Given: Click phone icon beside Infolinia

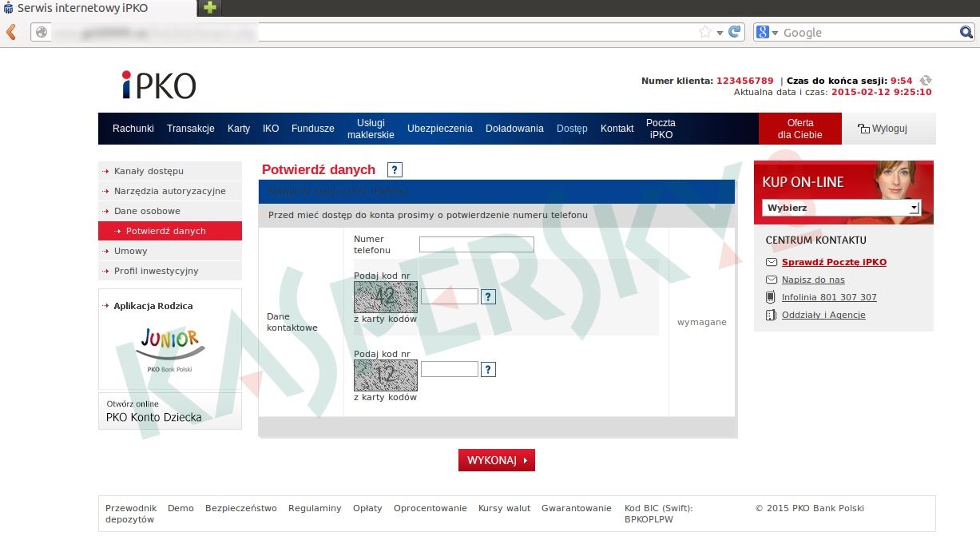Looking at the screenshot, I should pyautogui.click(x=771, y=297).
